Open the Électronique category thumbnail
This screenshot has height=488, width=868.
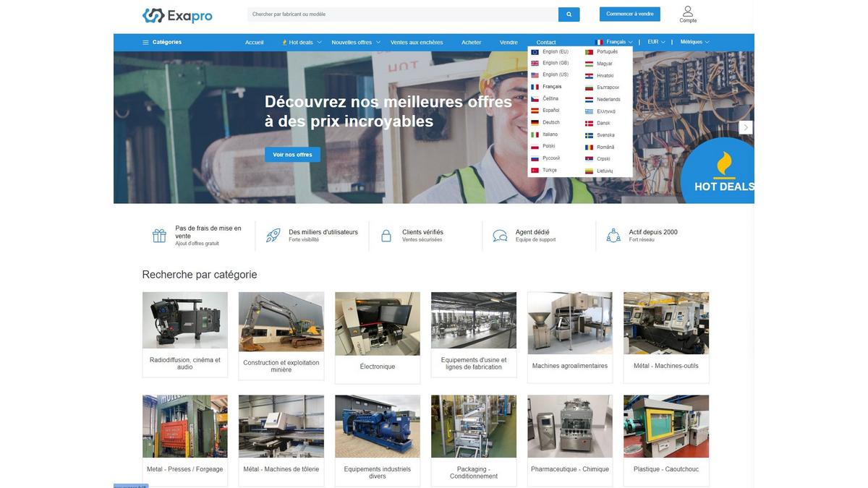[x=378, y=324]
